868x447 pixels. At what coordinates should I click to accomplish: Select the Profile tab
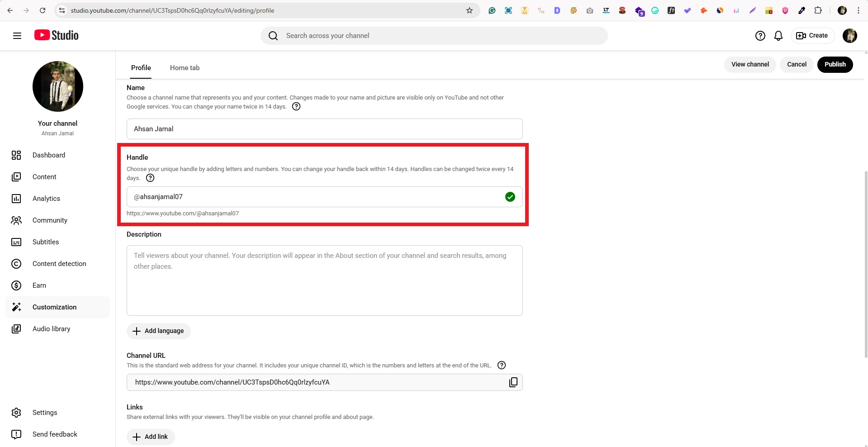click(141, 68)
